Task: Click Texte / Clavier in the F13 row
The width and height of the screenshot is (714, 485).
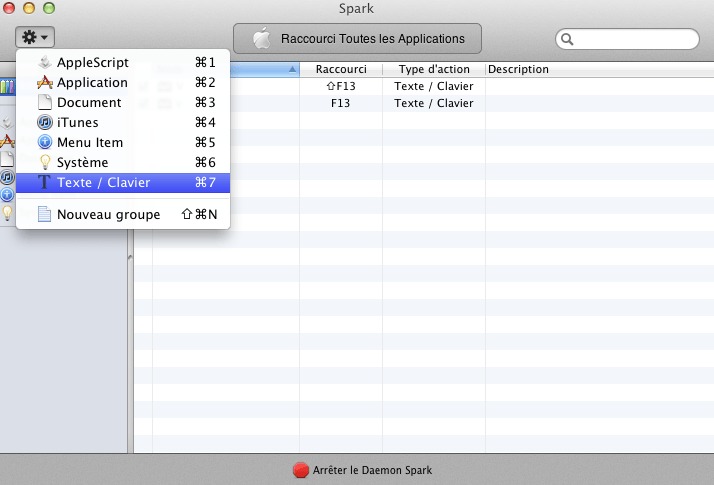Action: (x=434, y=103)
